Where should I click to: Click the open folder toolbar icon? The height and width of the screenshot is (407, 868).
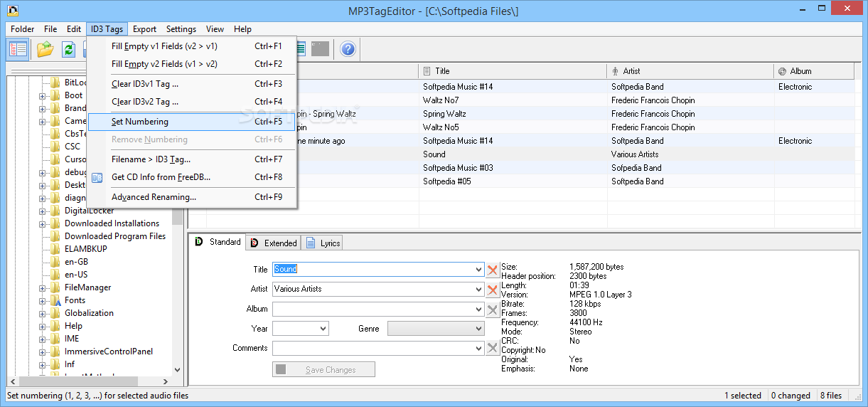pos(45,49)
